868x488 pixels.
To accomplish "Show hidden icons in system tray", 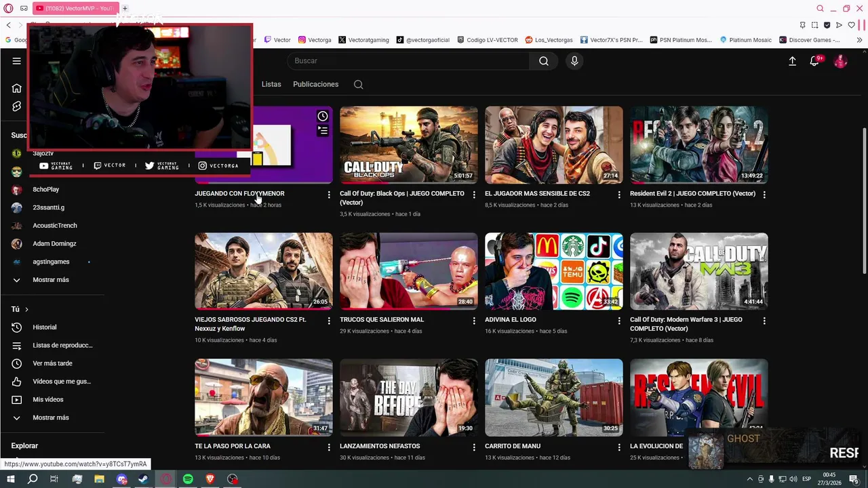I will [x=749, y=479].
